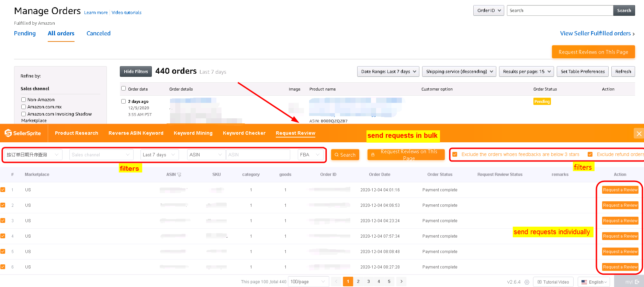
Task: Check the 2 days ago order checkbox
Action: pos(124,101)
